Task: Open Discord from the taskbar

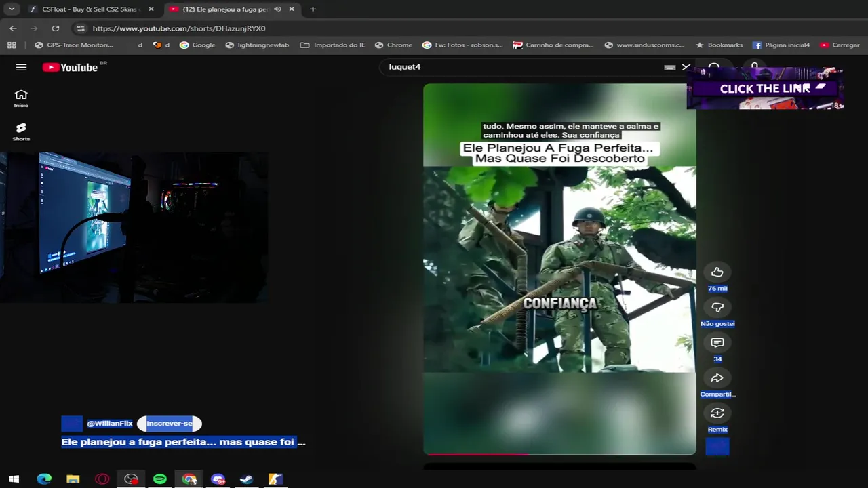Action: pyautogui.click(x=218, y=479)
